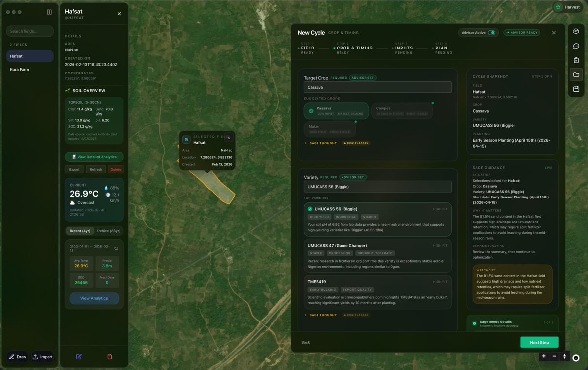Open the View Analytics button
Screen dimensions: 588x370
(94, 298)
